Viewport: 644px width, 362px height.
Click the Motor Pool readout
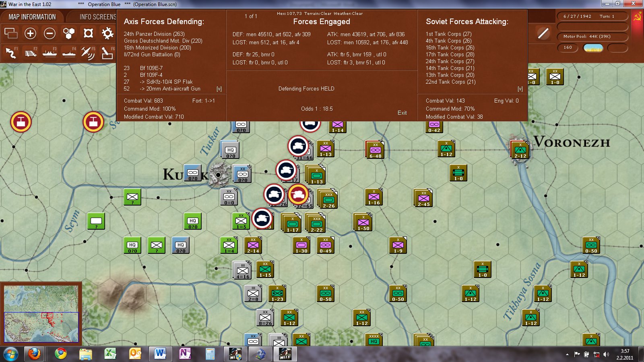(x=592, y=37)
